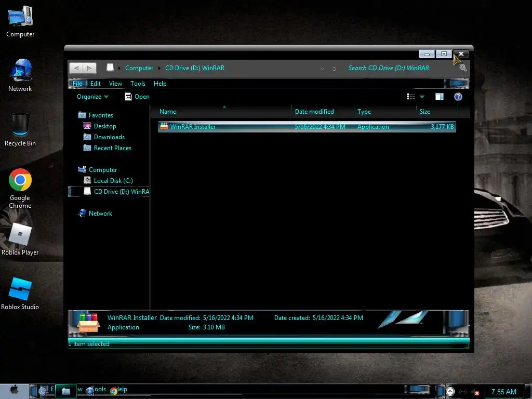Viewport: 532px width, 399px height.
Task: Click the Back navigation arrow
Action: coord(76,68)
